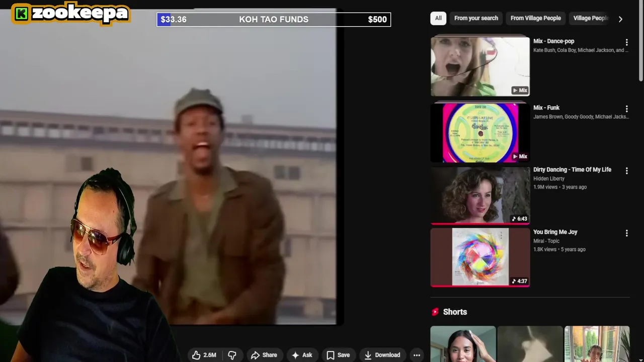Click the page scrollbar thumb
Screen dimensions: 644x362
pos(641,40)
